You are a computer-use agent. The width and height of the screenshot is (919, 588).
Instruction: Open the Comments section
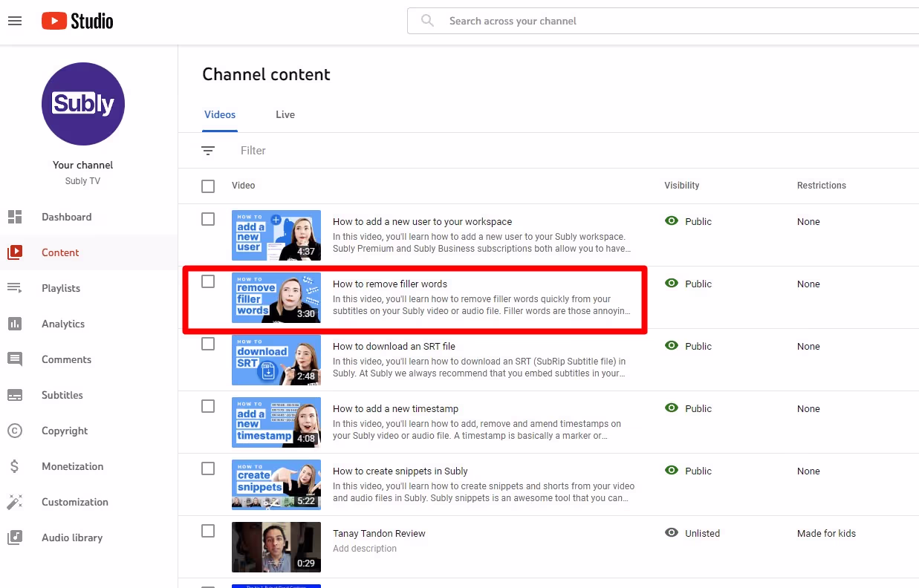pos(66,359)
